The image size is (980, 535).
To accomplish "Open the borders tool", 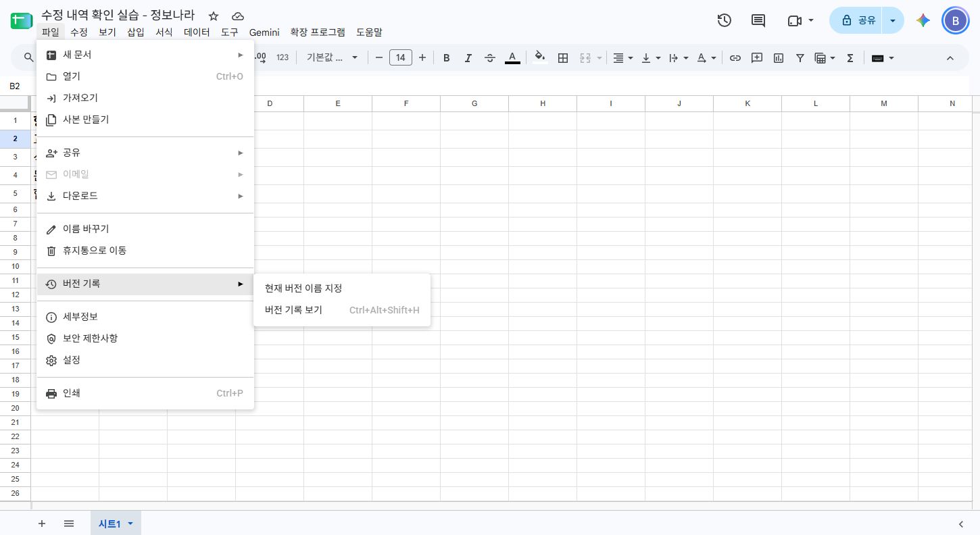I will coord(562,58).
